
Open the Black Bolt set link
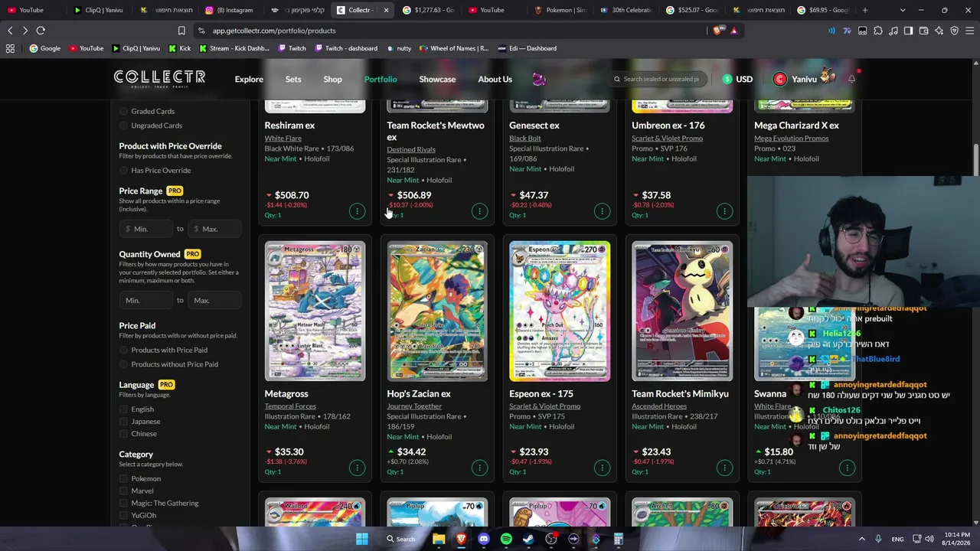coord(525,139)
